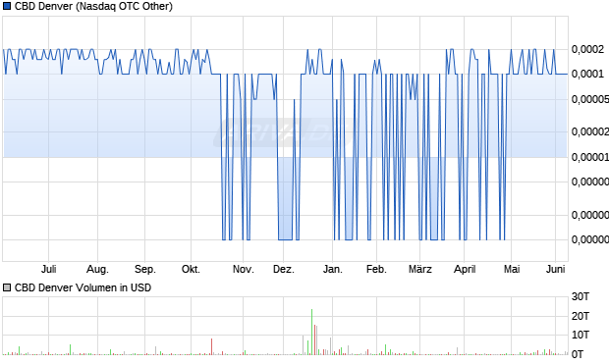
Task: Click the tallest green volume bar in December
Action: (x=311, y=332)
